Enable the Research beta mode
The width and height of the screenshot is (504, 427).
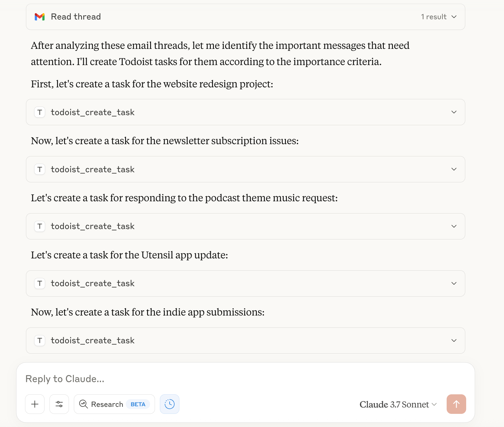pos(114,404)
